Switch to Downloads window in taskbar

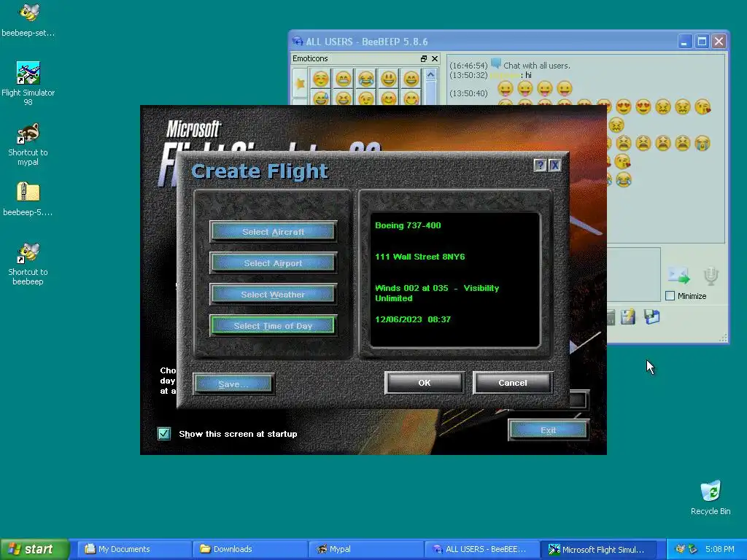(249, 549)
